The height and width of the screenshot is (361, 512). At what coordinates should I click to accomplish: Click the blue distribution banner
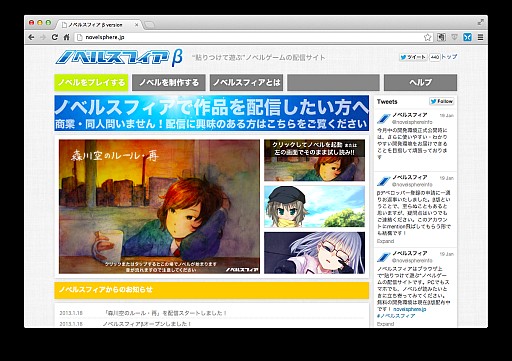(x=212, y=113)
